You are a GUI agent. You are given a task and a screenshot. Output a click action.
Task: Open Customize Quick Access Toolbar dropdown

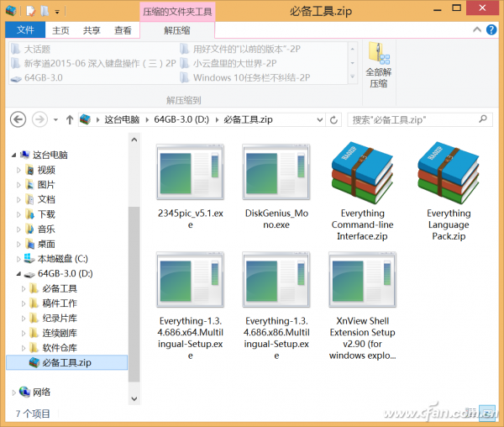[57, 12]
